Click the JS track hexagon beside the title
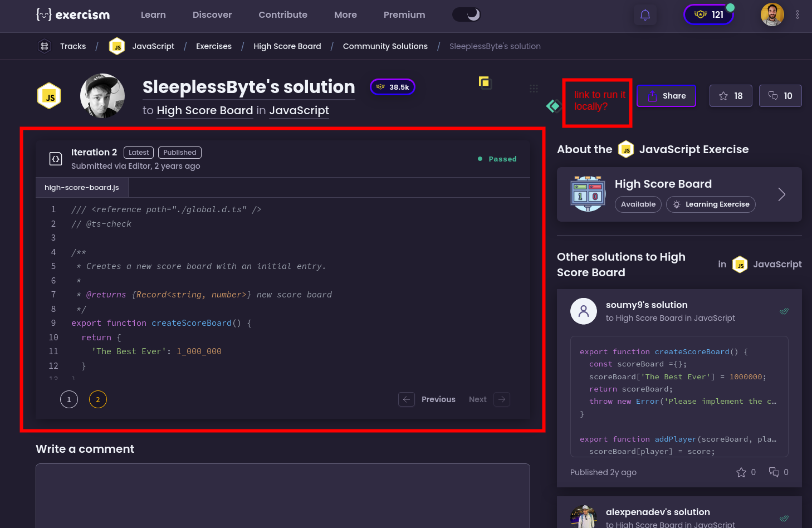This screenshot has height=528, width=812. tap(49, 96)
